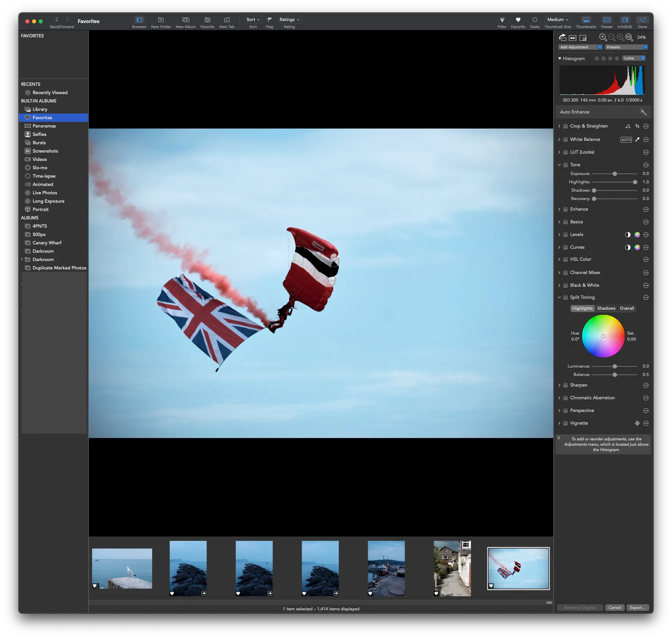This screenshot has height=638, width=672.
Task: Enable the Tone adjustment checkbox
Action: [x=566, y=165]
